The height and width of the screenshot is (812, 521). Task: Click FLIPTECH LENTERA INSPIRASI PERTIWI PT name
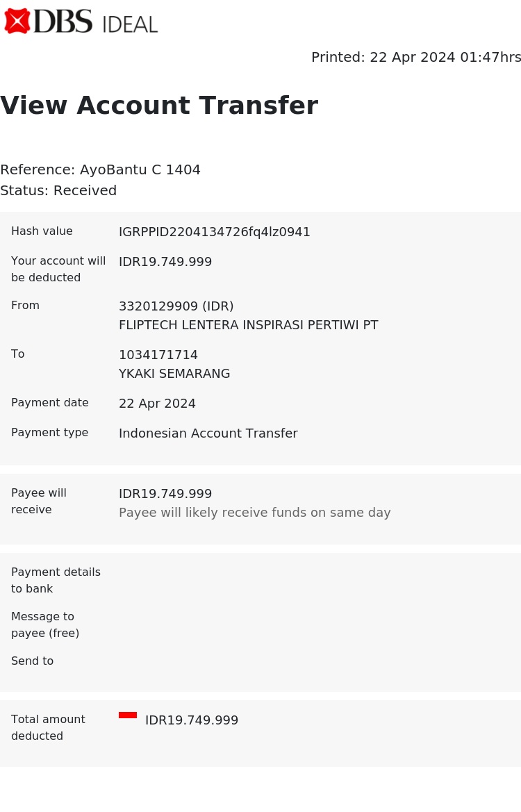click(x=249, y=325)
